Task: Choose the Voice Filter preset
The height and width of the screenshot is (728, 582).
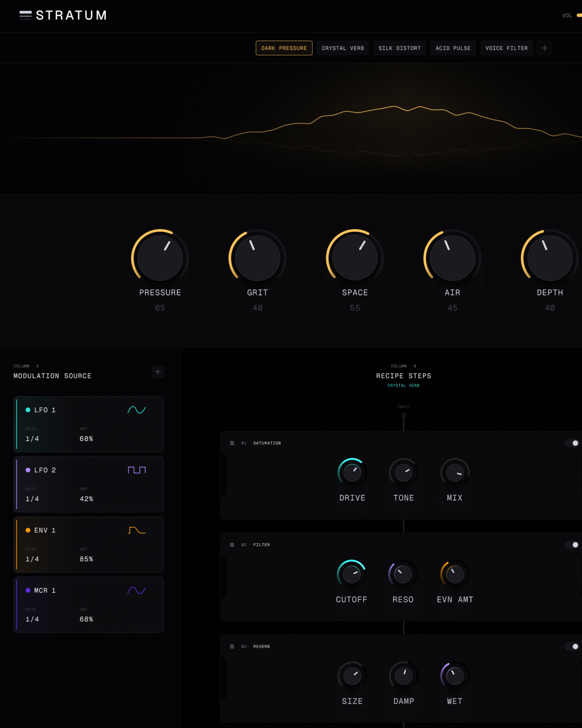Action: [x=506, y=48]
